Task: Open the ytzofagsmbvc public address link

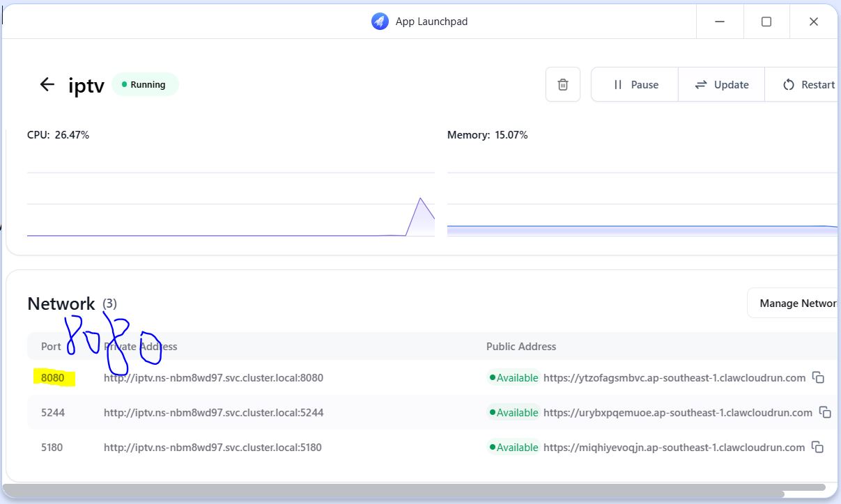Action: pyautogui.click(x=674, y=378)
